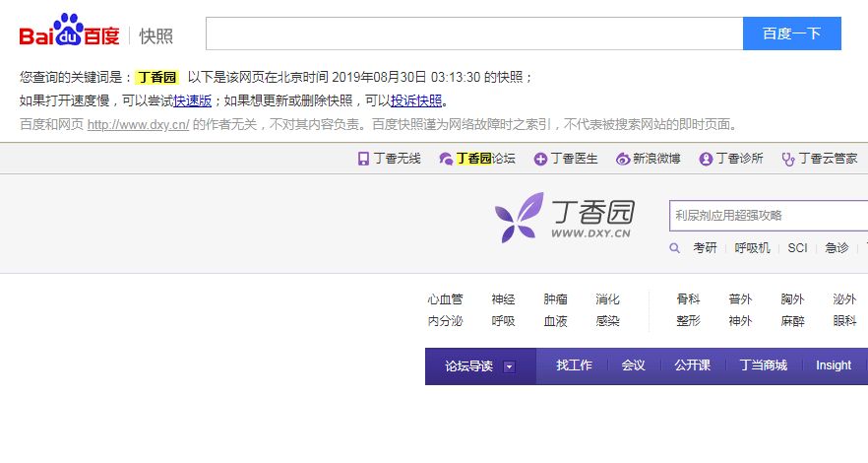
Task: Click the 快照 label beside Baidu logo
Action: click(156, 36)
